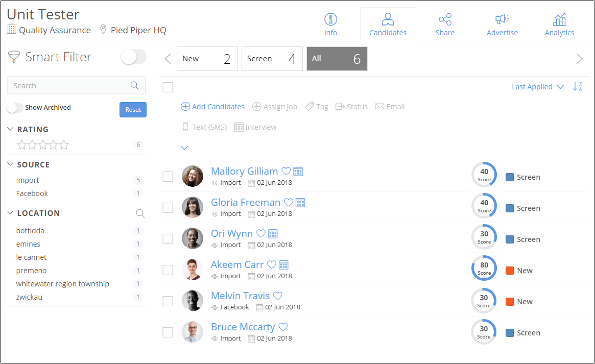
Task: Click calendar icon beside Akeem Carr's name
Action: [283, 265]
